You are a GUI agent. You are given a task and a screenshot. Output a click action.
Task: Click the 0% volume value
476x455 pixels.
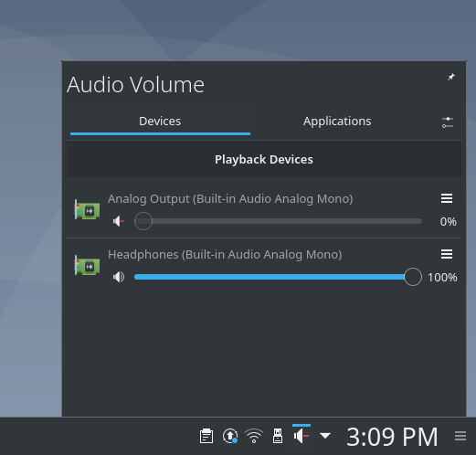click(x=448, y=222)
